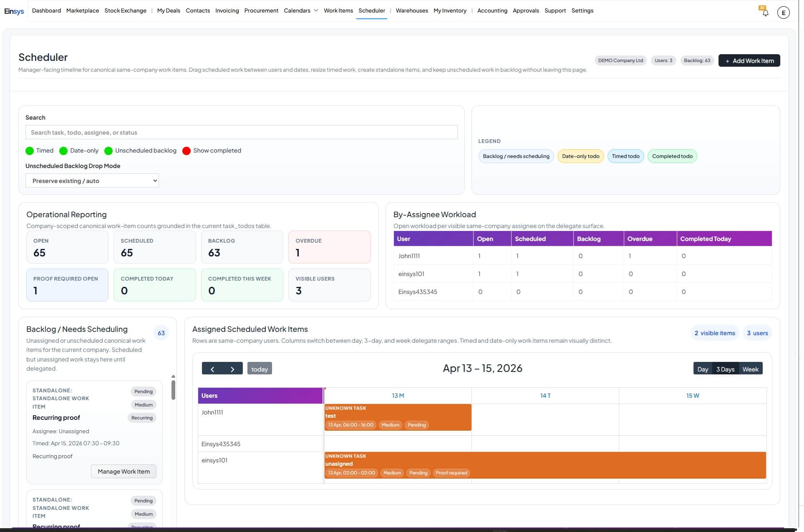Toggle the Date-only filter
Image resolution: width=804 pixels, height=532 pixels.
pos(63,151)
